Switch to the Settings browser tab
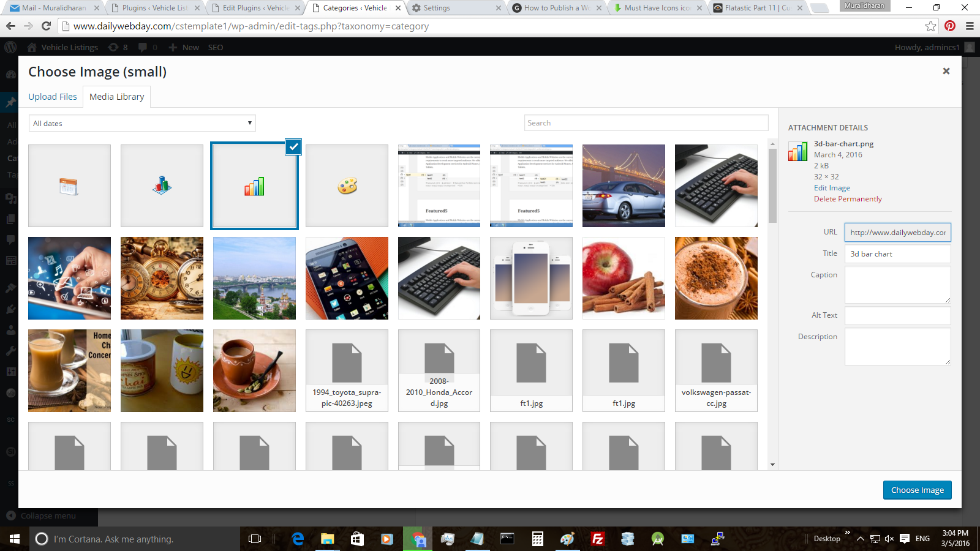This screenshot has width=980, height=551. click(x=453, y=8)
